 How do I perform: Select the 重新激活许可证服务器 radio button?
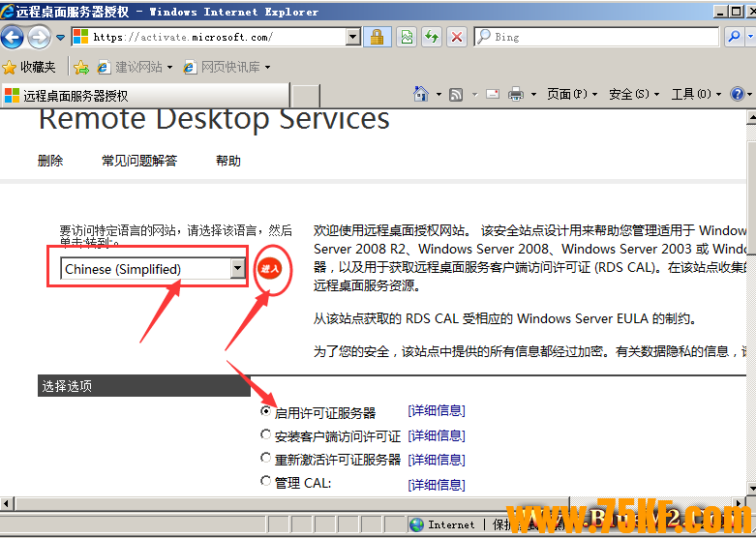tap(265, 457)
